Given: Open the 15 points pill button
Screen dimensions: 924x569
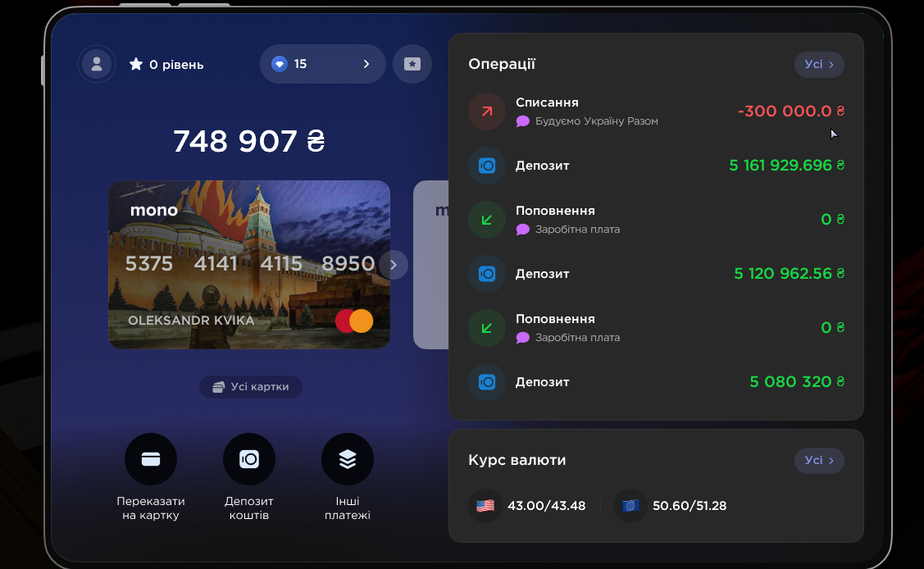Looking at the screenshot, I should [322, 64].
